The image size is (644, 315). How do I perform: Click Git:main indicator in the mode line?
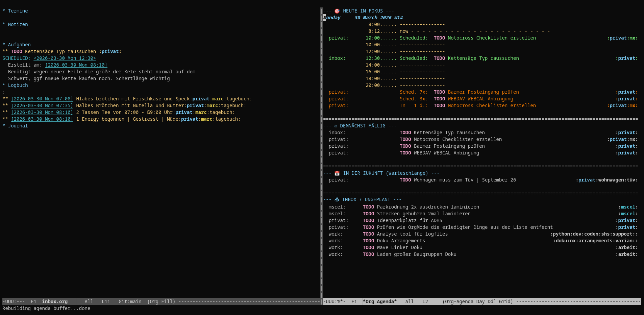pos(130,301)
